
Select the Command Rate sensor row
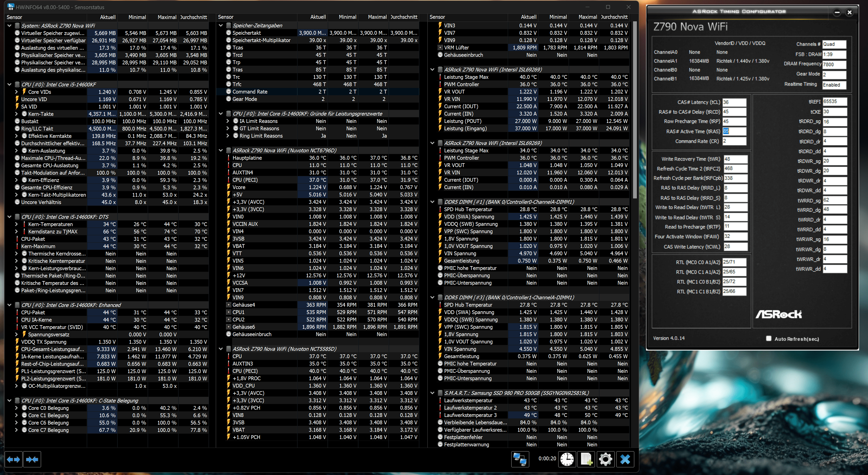318,92
